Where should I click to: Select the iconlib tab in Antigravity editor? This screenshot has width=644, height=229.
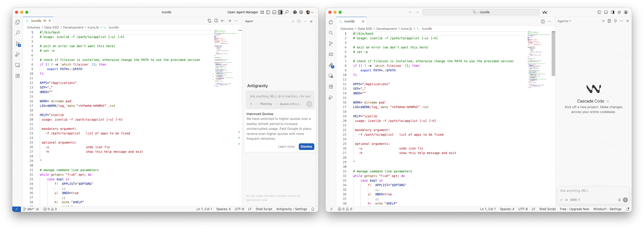click(x=36, y=21)
